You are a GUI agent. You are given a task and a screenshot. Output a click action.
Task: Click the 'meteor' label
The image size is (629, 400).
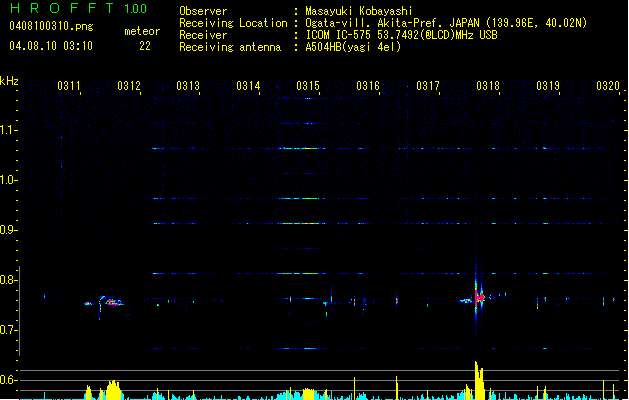click(142, 31)
